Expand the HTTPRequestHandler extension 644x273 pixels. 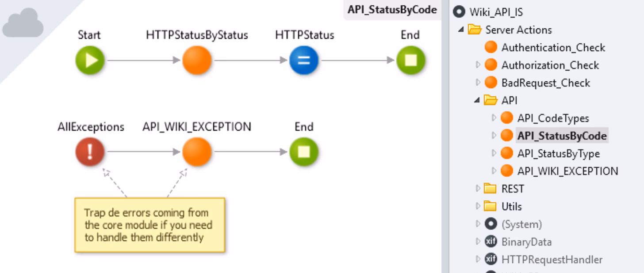click(478, 259)
